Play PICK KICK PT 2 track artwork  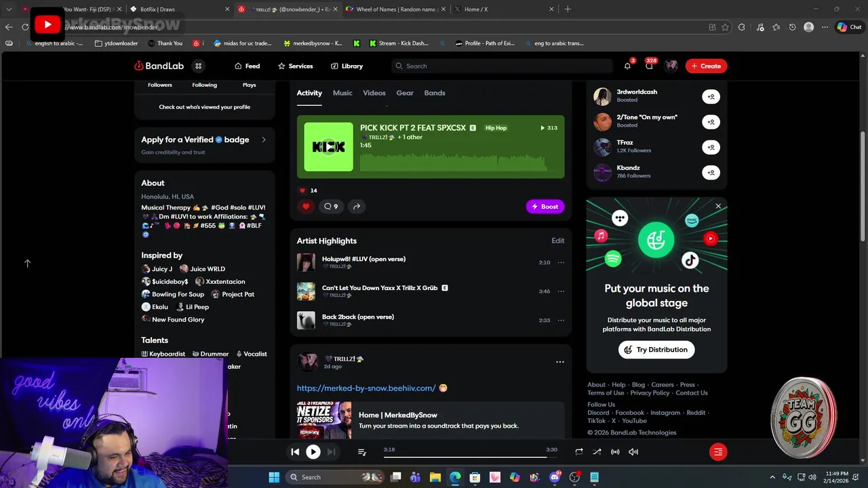point(328,146)
